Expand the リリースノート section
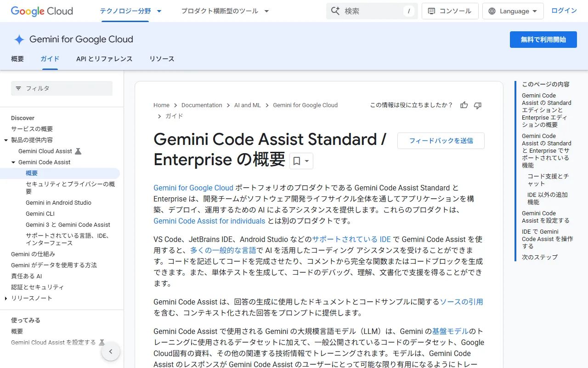The height and width of the screenshot is (368, 588). coord(6,298)
